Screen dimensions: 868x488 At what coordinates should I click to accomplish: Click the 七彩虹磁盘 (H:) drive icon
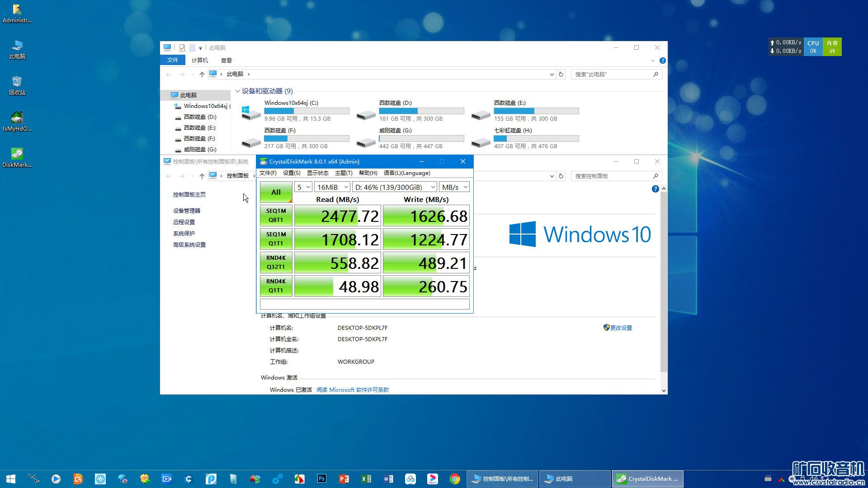click(481, 143)
